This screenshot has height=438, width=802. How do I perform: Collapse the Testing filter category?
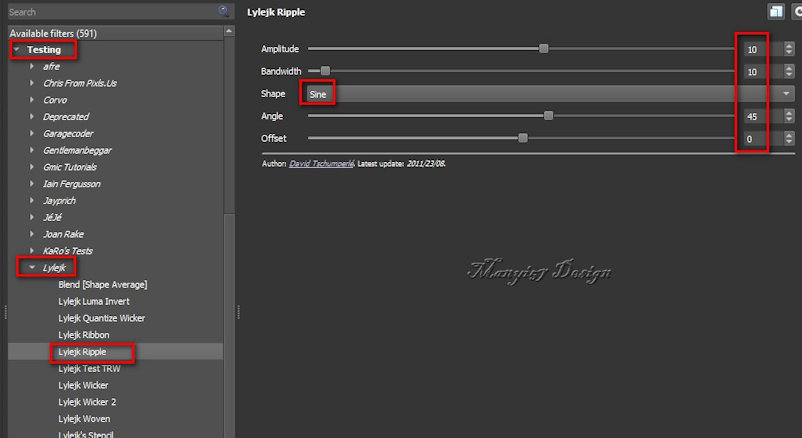[17, 49]
